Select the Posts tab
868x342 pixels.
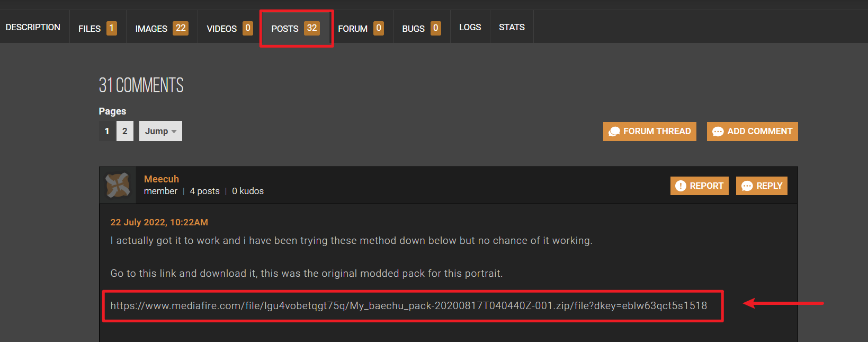(296, 28)
